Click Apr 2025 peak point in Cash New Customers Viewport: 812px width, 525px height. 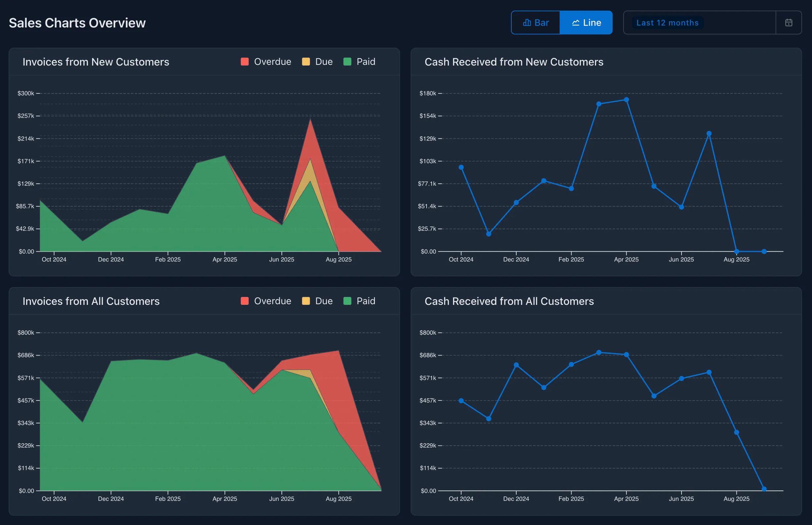pos(627,100)
